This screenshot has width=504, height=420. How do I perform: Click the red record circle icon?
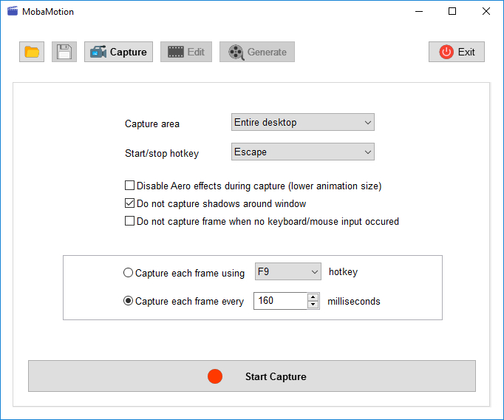pyautogui.click(x=215, y=376)
